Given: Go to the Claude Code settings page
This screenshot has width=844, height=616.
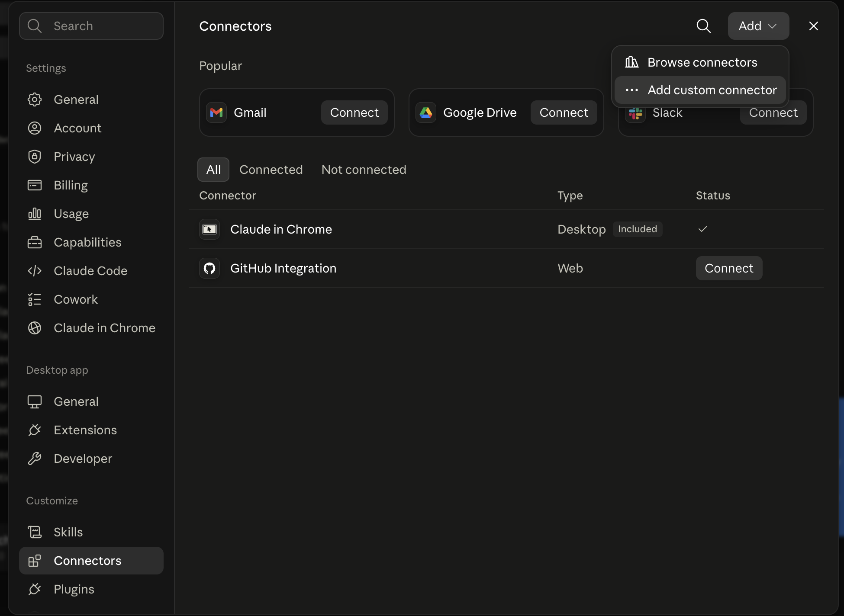Looking at the screenshot, I should tap(91, 271).
